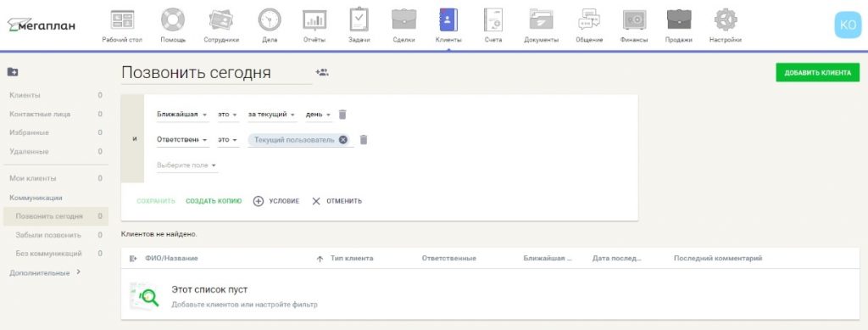Screen dimensions: 868x330
Task: Click the empty list magnifier illustration
Action: click(144, 296)
